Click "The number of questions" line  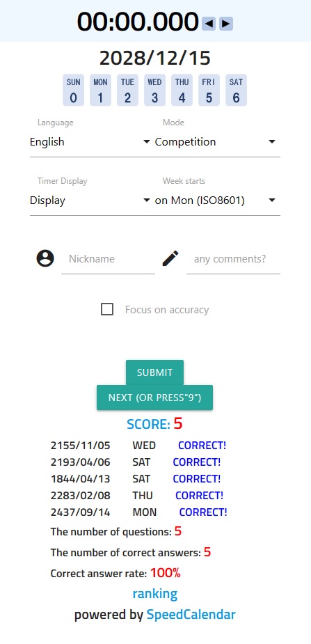116,532
